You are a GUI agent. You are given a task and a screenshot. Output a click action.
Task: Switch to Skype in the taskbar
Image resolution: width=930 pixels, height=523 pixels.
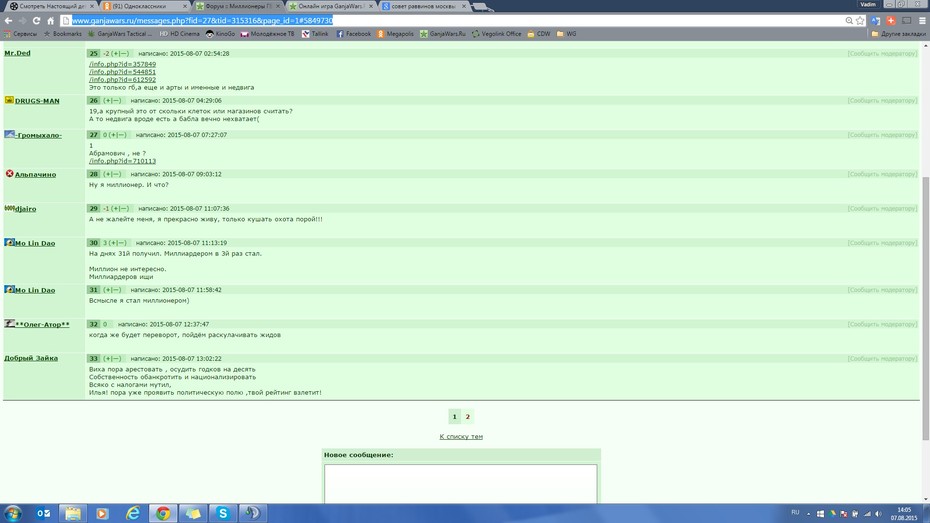tap(223, 513)
